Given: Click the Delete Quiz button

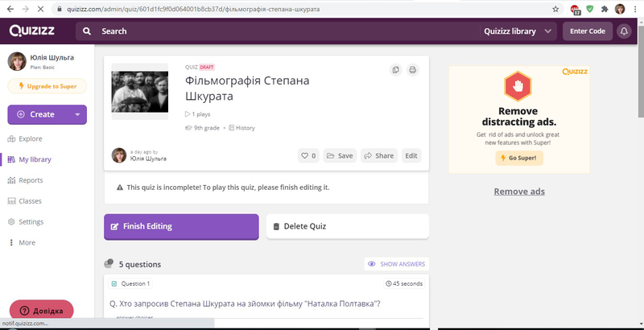Looking at the screenshot, I should tap(348, 226).
